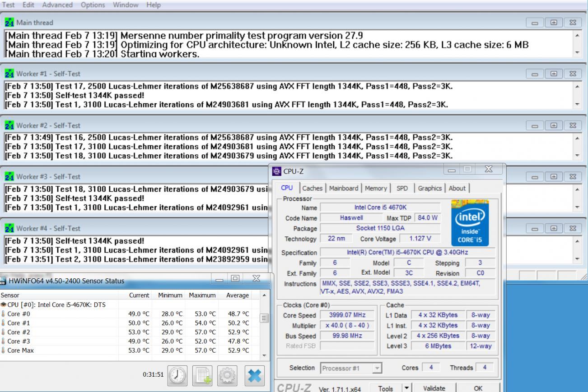Click the Socket 1150 LGA package field

click(380, 228)
